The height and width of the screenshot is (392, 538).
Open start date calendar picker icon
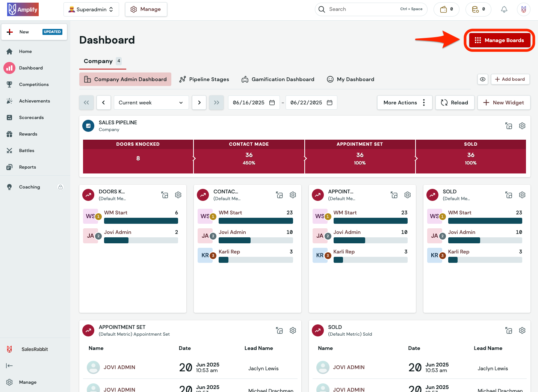272,103
